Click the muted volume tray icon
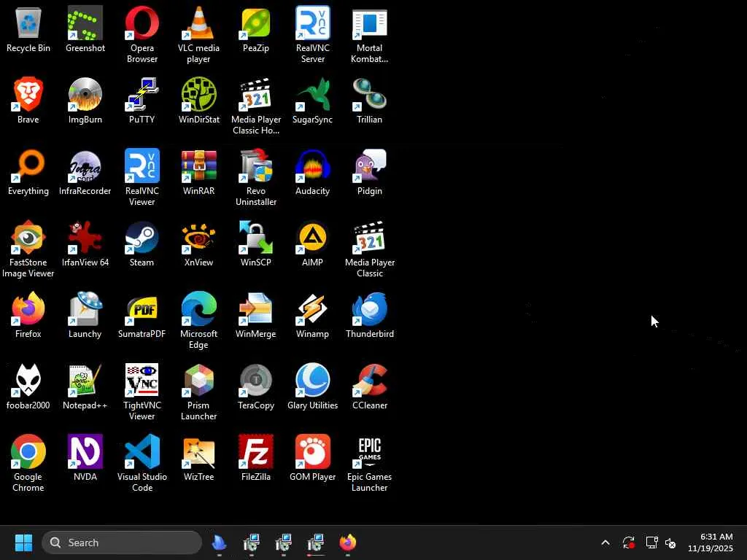Viewport: 747px width, 560px height. (x=670, y=542)
